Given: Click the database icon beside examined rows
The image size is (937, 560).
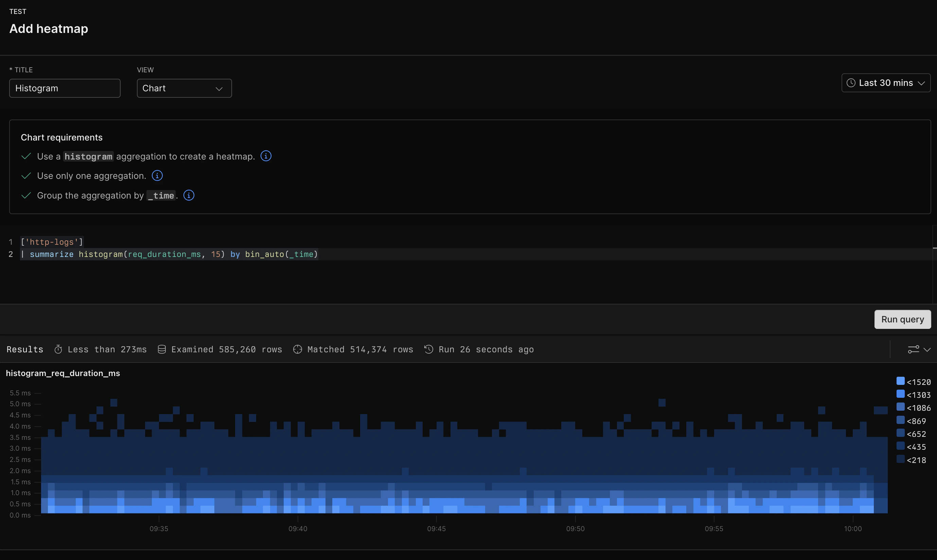Looking at the screenshot, I should 162,350.
